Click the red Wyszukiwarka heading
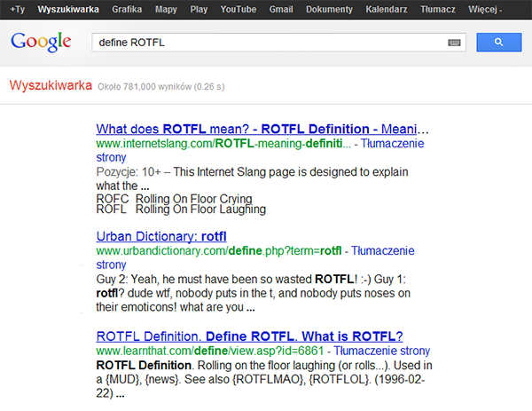532x411 pixels. (x=51, y=85)
